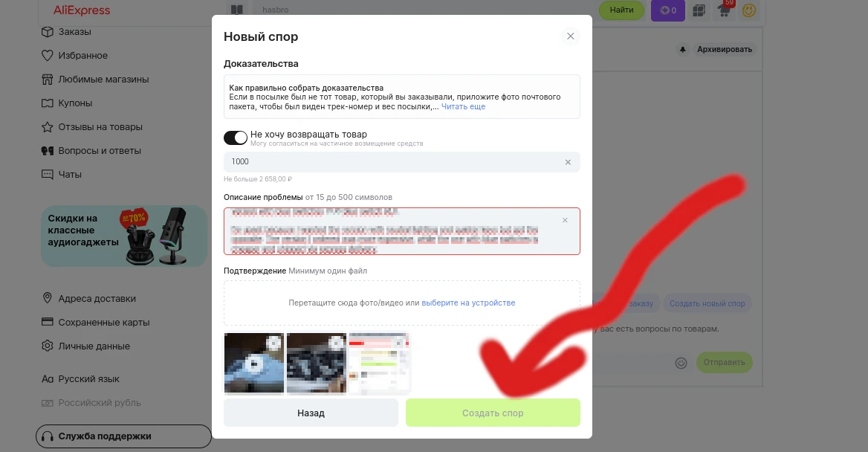Image resolution: width=868 pixels, height=452 pixels.
Task: Click the Служба поддержки button
Action: [123, 436]
